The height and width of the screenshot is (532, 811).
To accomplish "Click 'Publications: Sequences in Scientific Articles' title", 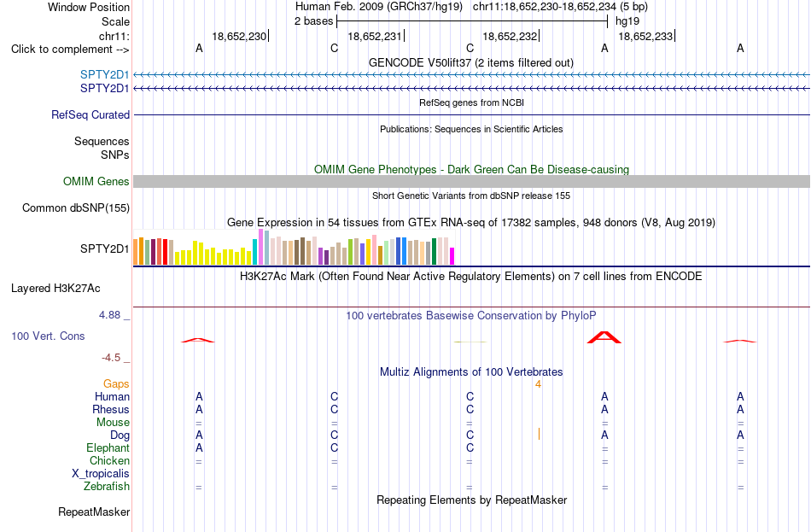I will [x=471, y=129].
